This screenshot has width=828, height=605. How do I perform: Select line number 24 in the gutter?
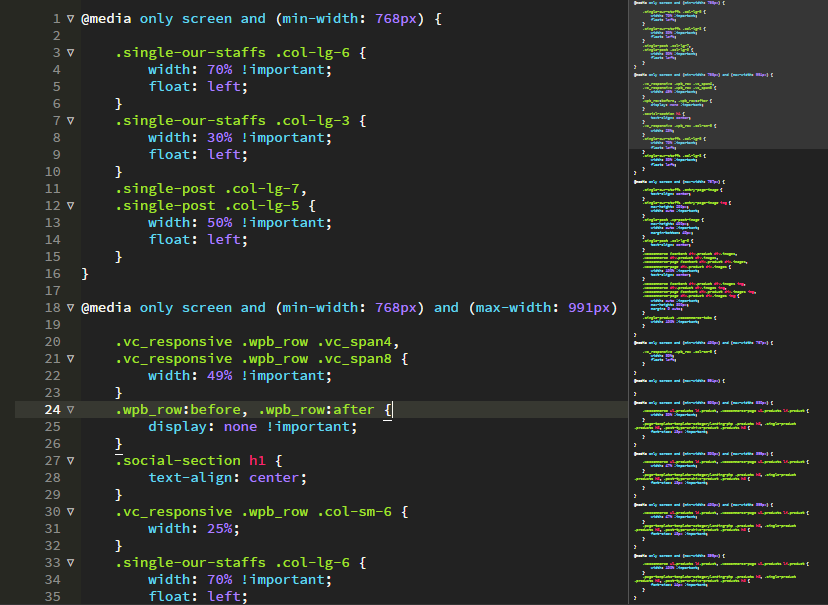click(x=52, y=409)
